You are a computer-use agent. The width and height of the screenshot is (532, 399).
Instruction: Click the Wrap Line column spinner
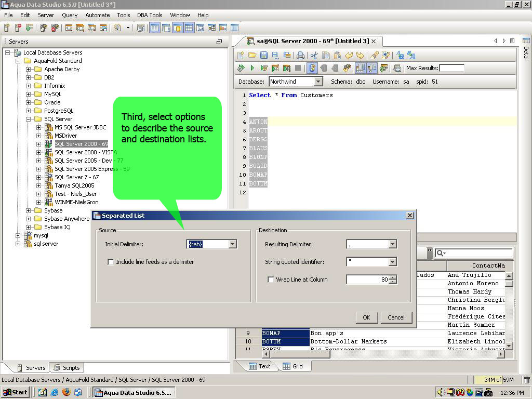point(393,280)
